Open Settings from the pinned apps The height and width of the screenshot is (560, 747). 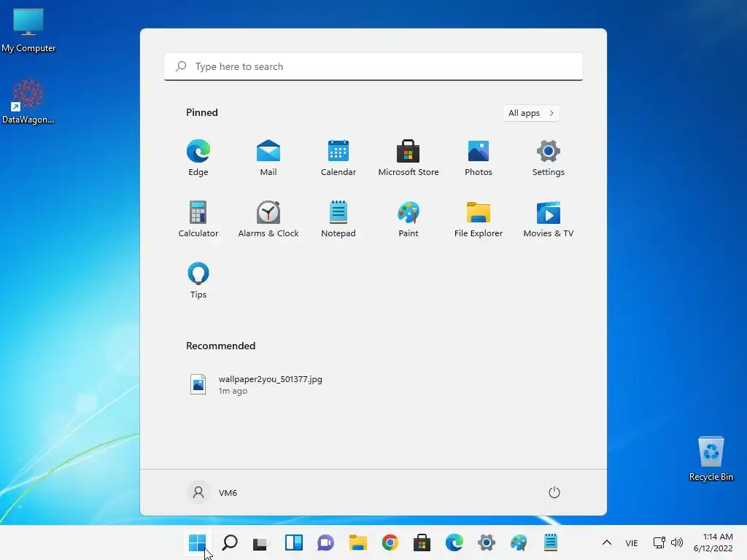549,157
